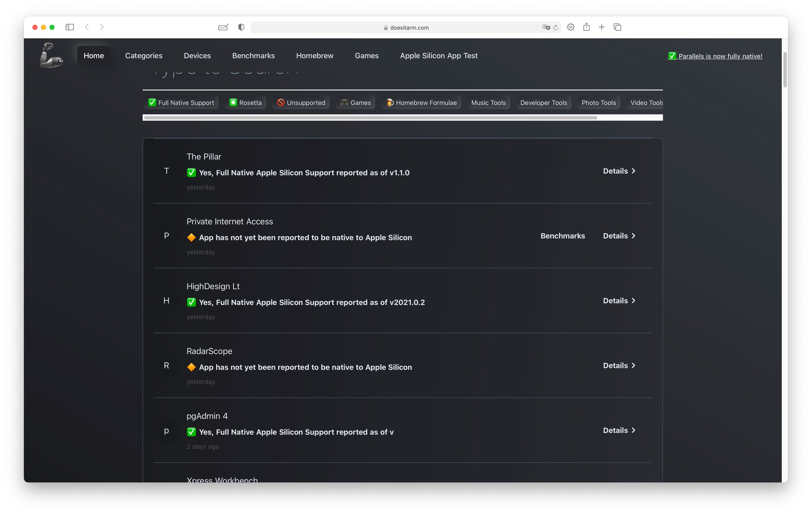The width and height of the screenshot is (812, 514).
Task: Click the H avatar for HighDesign Lt
Action: (166, 301)
